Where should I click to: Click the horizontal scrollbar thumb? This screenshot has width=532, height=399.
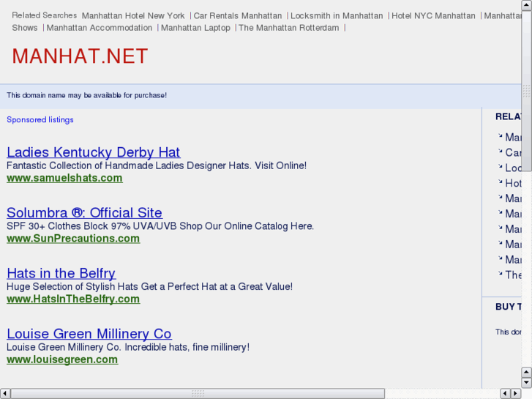coord(198,393)
